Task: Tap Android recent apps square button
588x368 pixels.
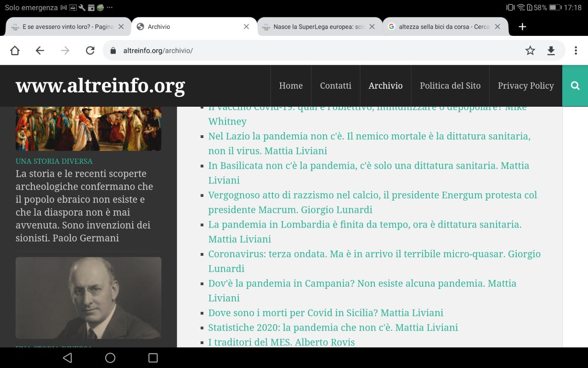Action: pyautogui.click(x=153, y=358)
